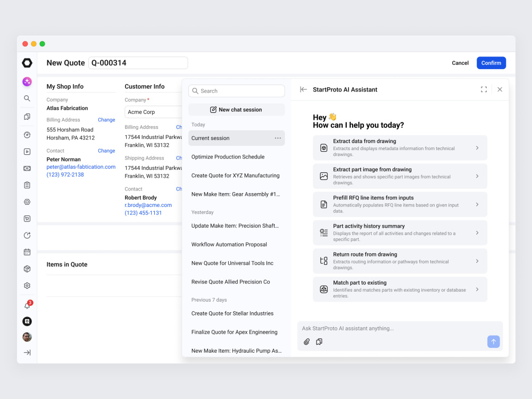Open the money/payments sidebar icon
The image size is (532, 399).
(27, 168)
